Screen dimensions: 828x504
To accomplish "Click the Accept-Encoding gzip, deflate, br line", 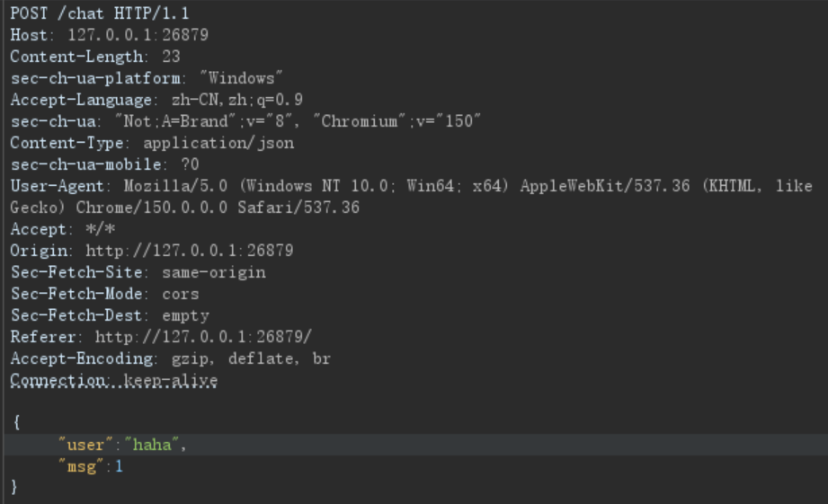I will point(171,358).
